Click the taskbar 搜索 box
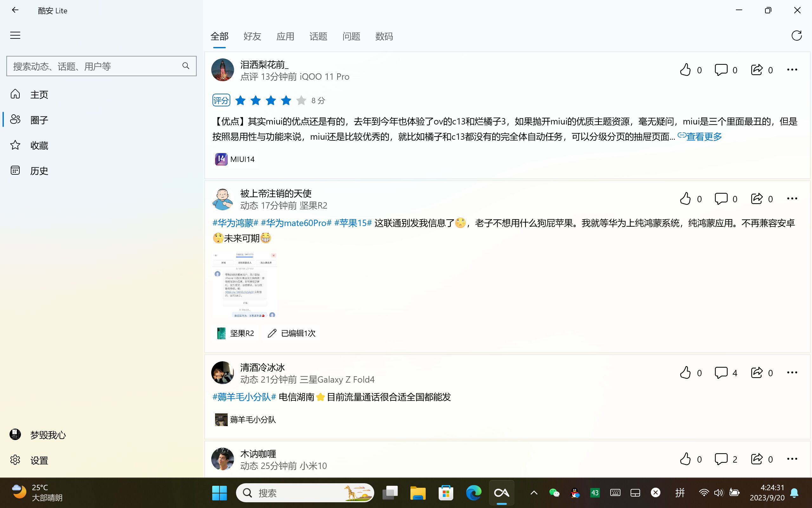Viewport: 812px width, 508px height. pyautogui.click(x=305, y=493)
